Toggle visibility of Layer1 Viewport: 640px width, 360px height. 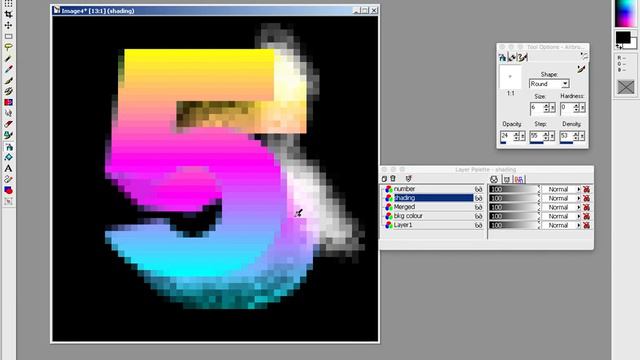(478, 225)
